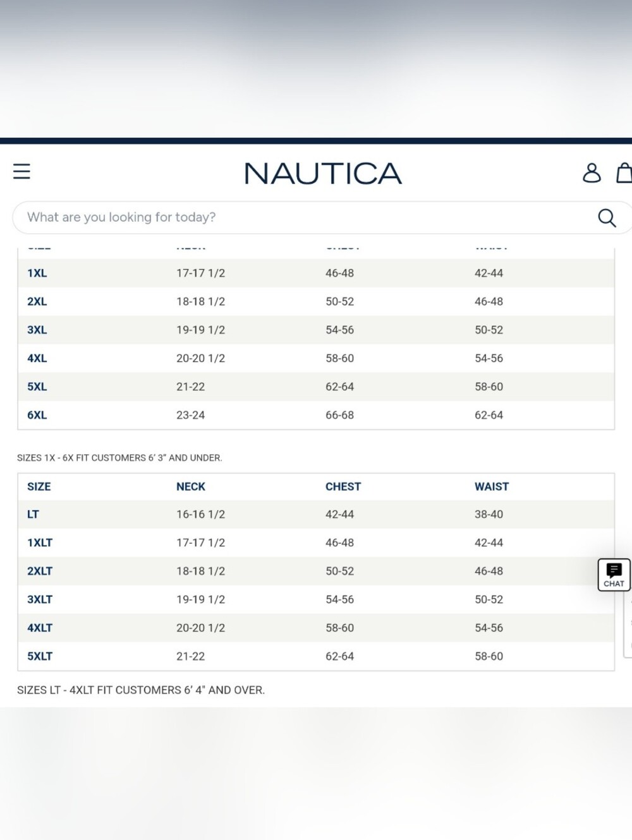Open the Chat widget
The height and width of the screenshot is (840, 632).
614,575
